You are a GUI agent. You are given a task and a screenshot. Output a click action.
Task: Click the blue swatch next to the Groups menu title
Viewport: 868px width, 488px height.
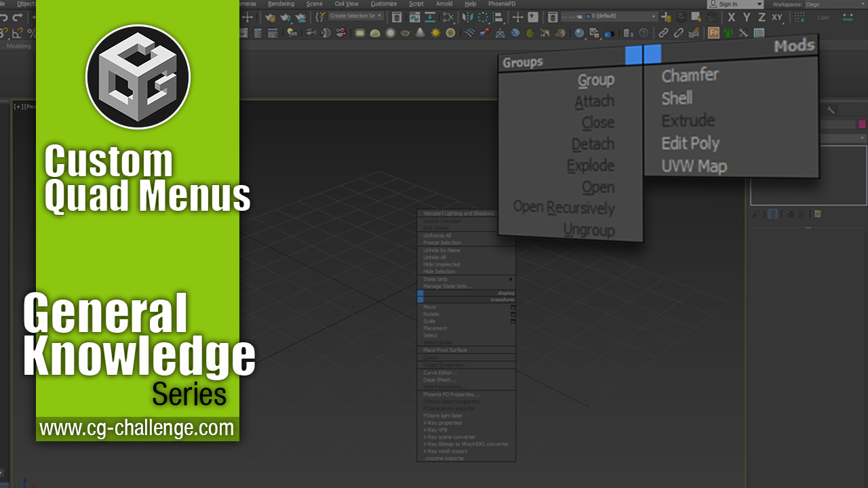click(x=635, y=55)
